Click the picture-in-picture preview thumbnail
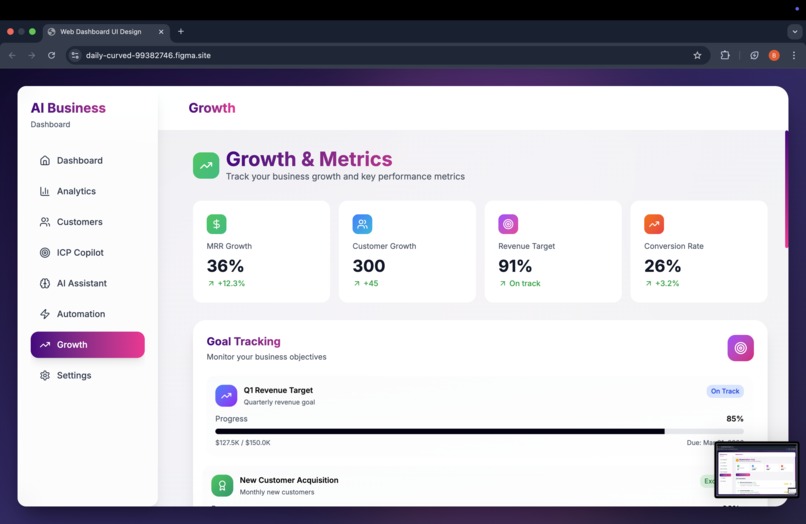Viewport: 806px width, 524px height. [757, 470]
